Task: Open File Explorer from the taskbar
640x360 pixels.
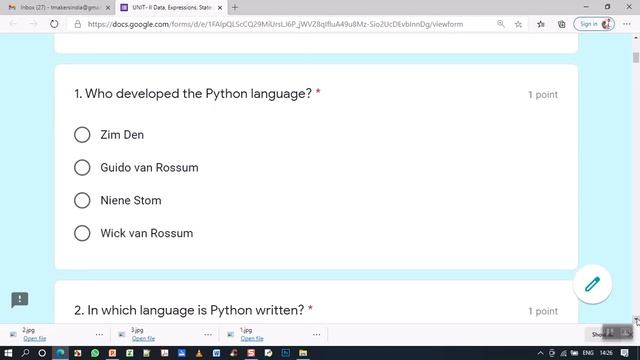Action: pos(303,353)
